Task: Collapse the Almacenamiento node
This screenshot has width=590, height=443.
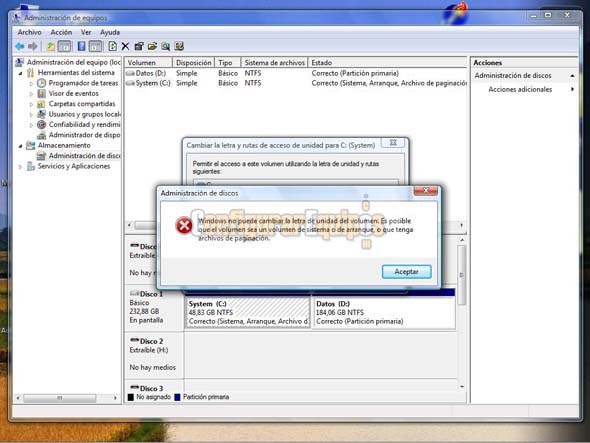Action: point(20,146)
